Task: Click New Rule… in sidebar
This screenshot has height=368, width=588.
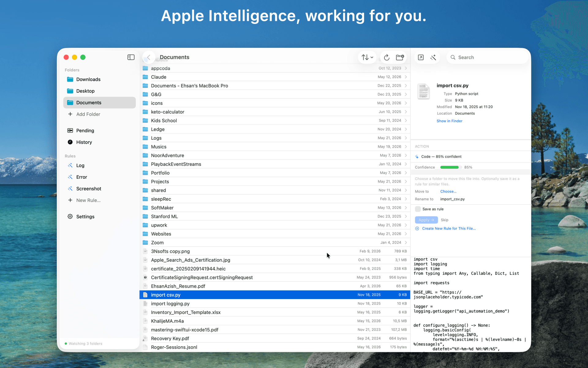Action: tap(100, 200)
